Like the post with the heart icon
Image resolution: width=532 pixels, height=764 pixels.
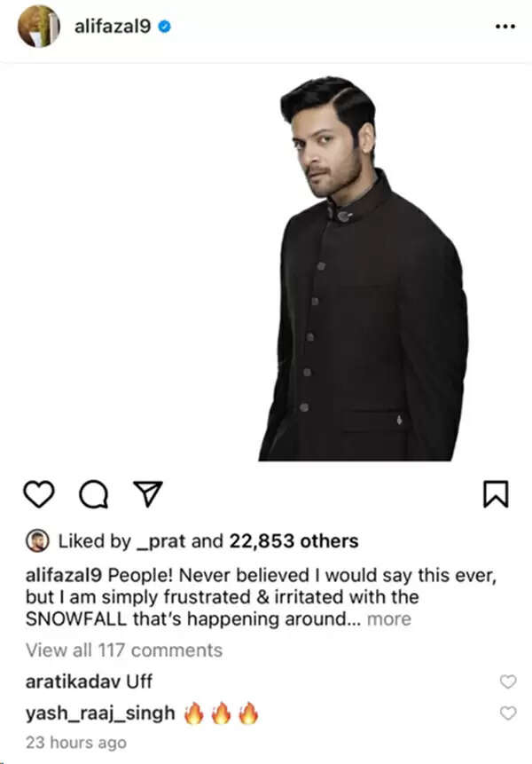click(39, 494)
